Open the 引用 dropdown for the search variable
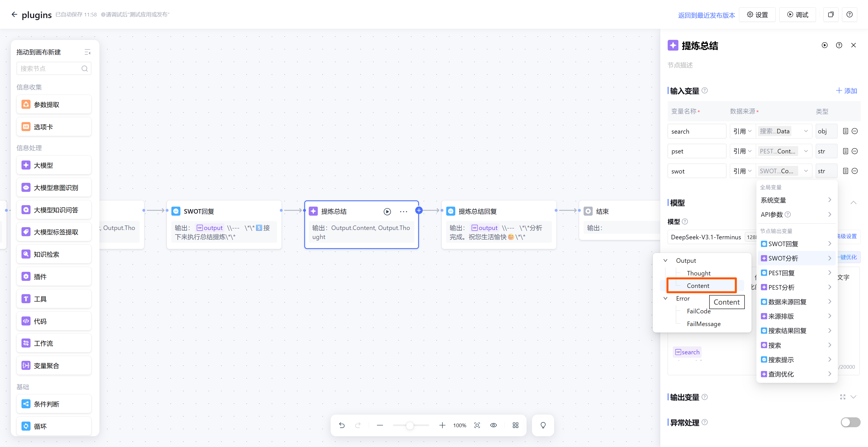 click(x=742, y=131)
